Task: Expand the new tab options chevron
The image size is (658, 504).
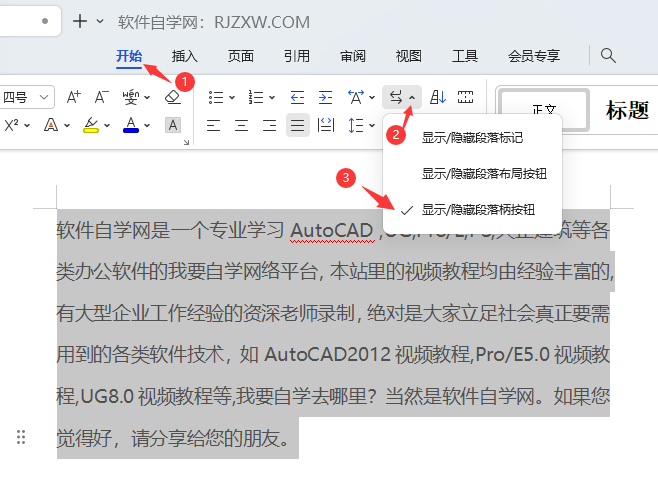Action: (x=100, y=21)
